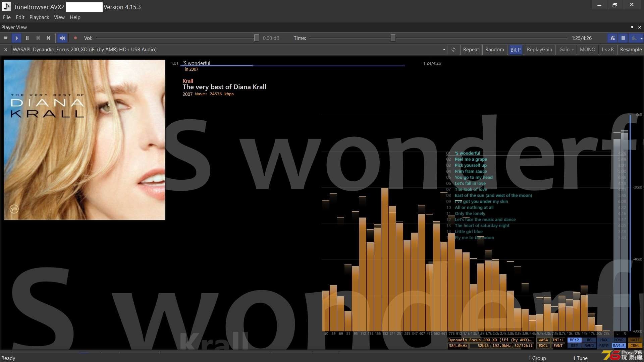Click the Krall artist name label
Screen dimensions: 644x362
tap(188, 81)
